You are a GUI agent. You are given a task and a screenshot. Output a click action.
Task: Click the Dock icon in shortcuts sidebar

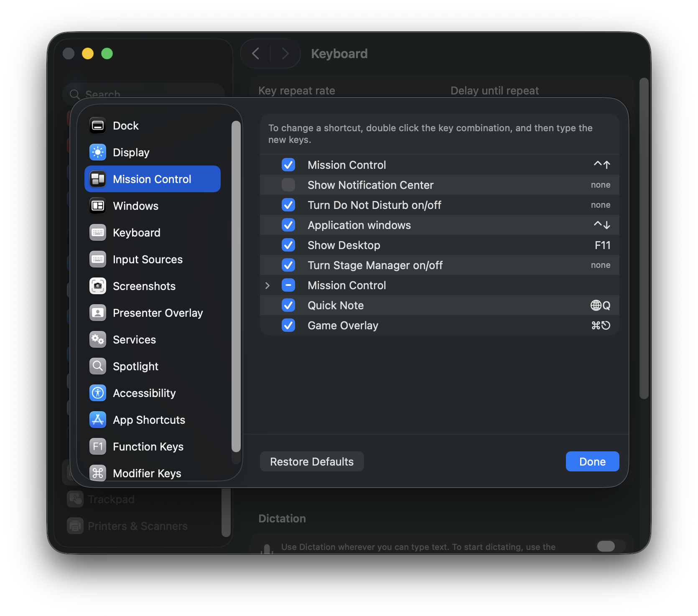point(98,126)
